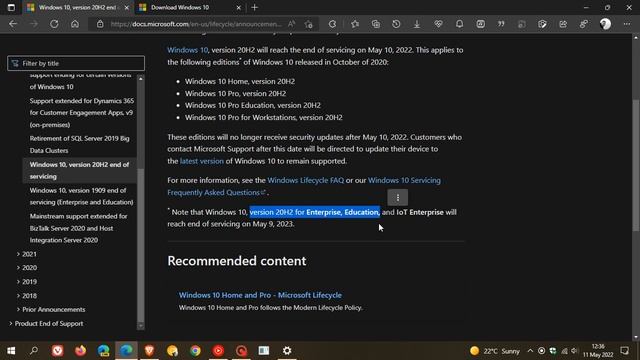Open the clock showing 11 May 2022

(x=598, y=351)
